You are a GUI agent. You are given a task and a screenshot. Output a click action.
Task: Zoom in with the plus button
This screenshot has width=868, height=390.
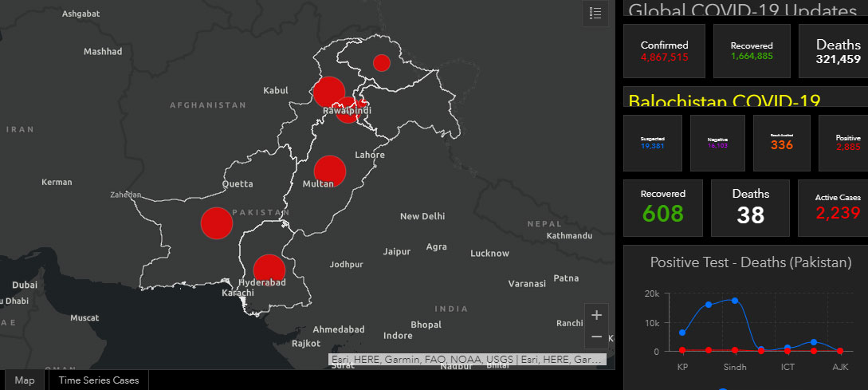coord(596,315)
